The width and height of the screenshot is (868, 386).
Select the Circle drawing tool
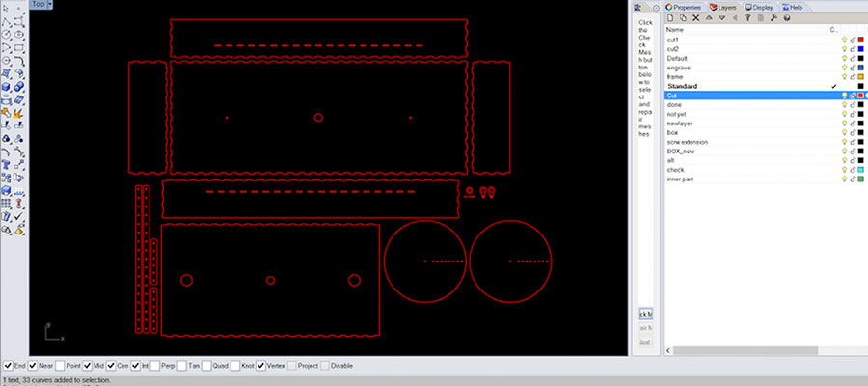[x=6, y=35]
